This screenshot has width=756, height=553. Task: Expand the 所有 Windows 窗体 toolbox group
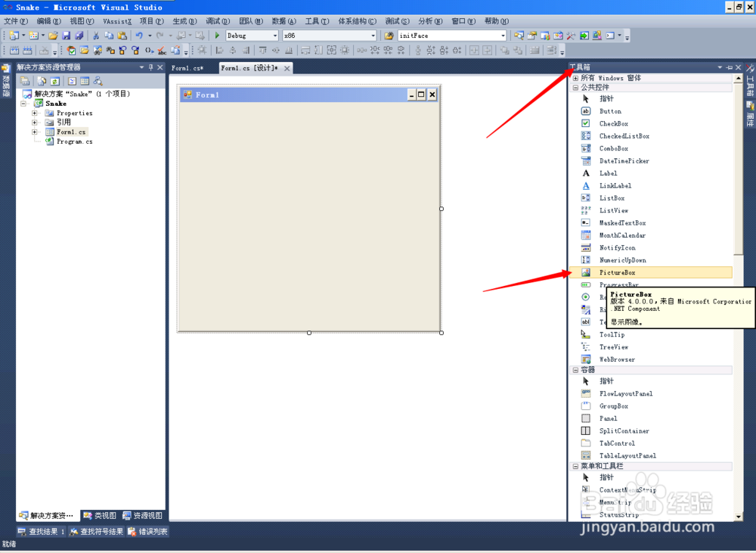575,78
